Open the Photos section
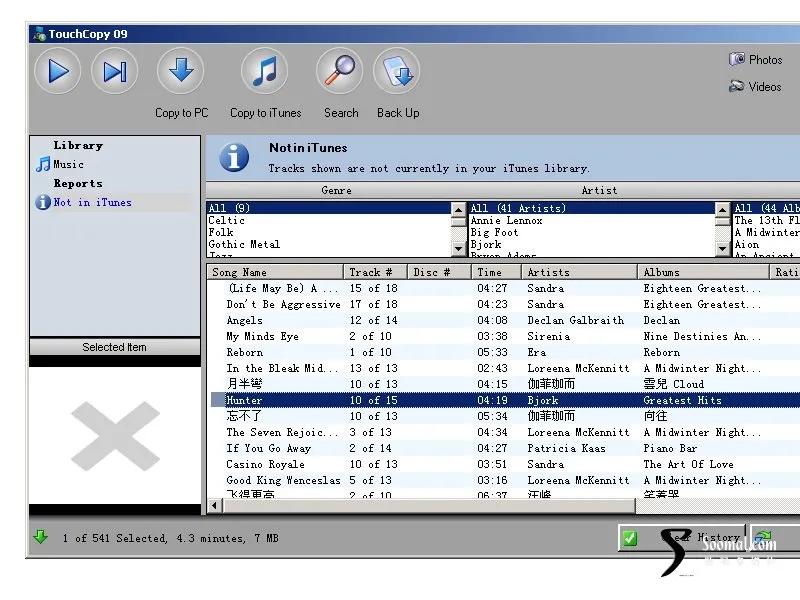 pyautogui.click(x=756, y=60)
